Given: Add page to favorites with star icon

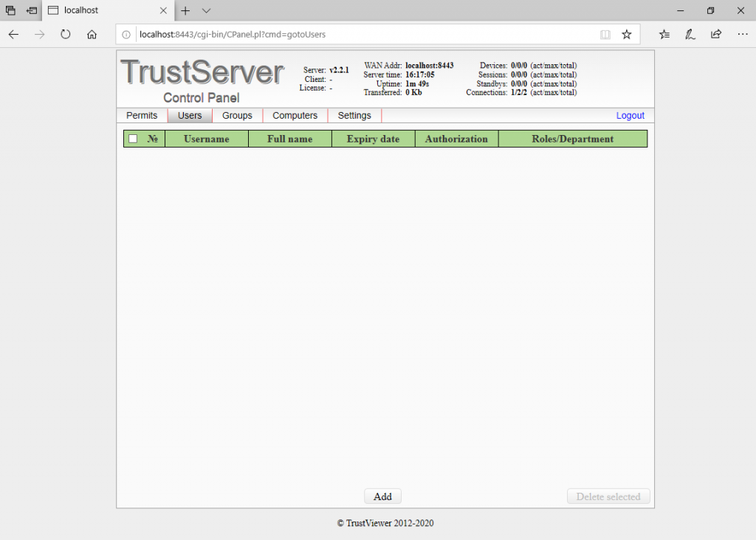Looking at the screenshot, I should pos(626,34).
